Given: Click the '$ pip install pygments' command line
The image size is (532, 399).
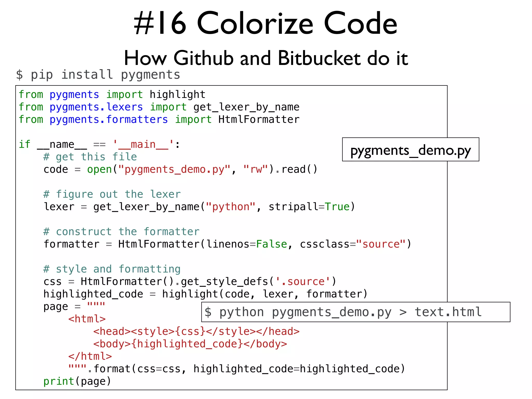Looking at the screenshot, I should [x=98, y=75].
